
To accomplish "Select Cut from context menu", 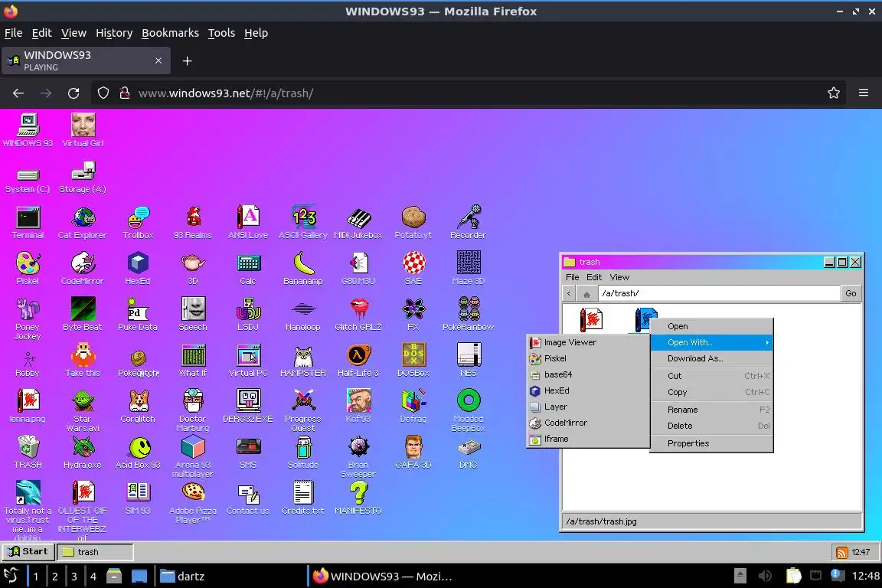I will click(x=711, y=376).
